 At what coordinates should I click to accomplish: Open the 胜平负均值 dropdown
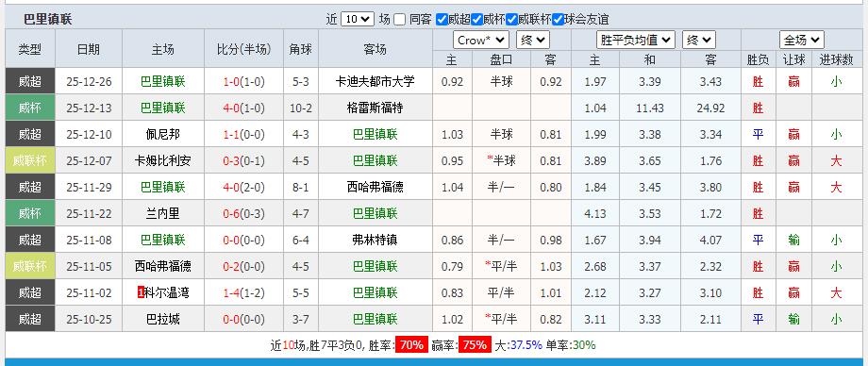point(636,40)
